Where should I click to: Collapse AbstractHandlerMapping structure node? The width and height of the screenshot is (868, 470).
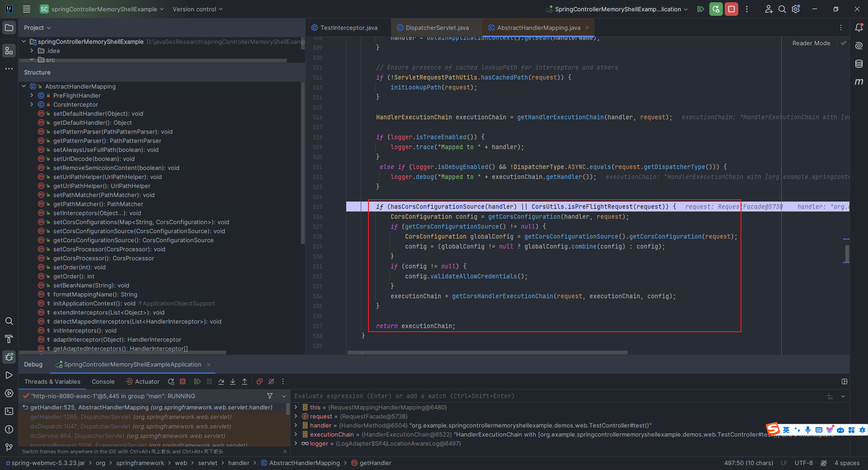click(x=24, y=86)
